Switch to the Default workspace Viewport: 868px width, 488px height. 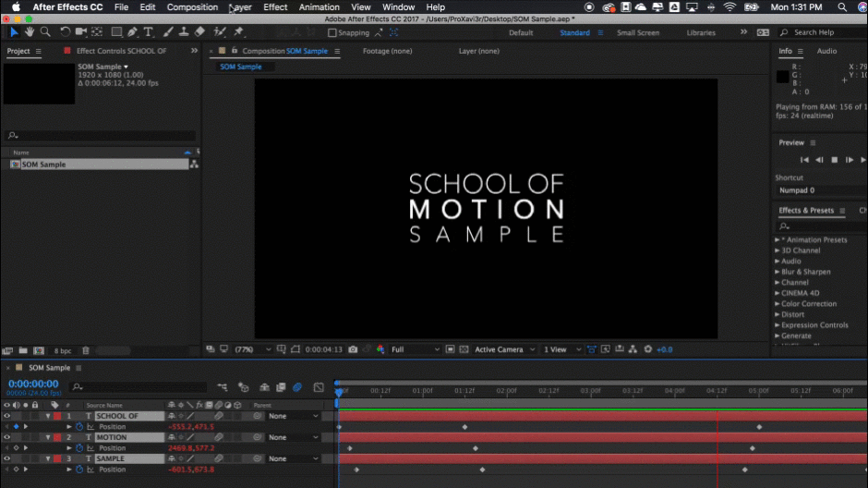521,32
